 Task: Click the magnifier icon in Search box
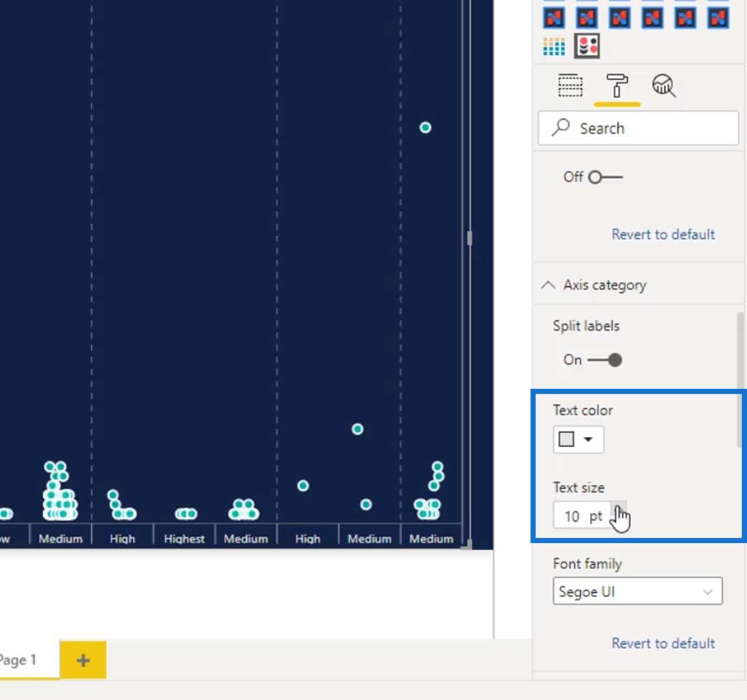coord(561,128)
